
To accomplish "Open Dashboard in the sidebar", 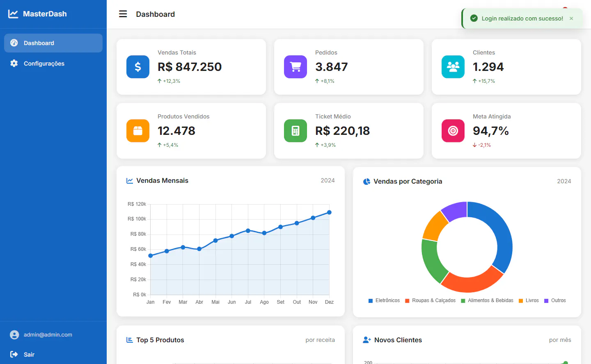I will click(53, 43).
